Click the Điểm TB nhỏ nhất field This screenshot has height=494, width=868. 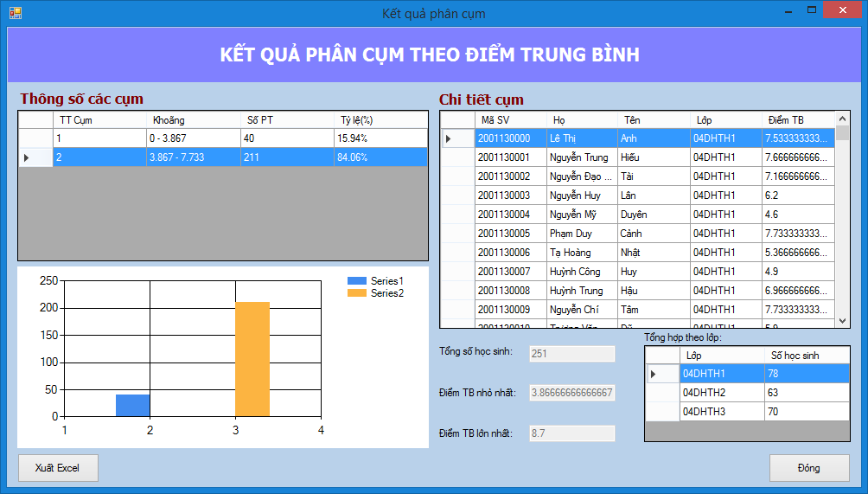coord(571,393)
